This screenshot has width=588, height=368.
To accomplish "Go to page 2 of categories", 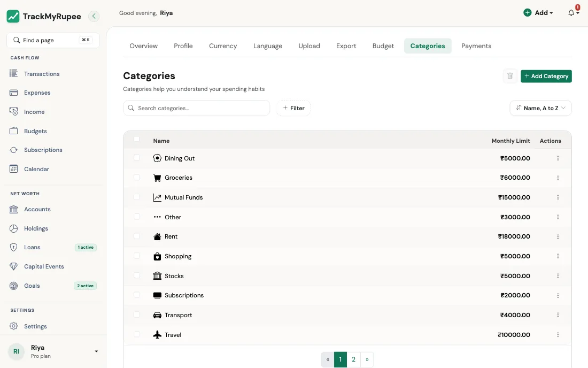I will [353, 359].
